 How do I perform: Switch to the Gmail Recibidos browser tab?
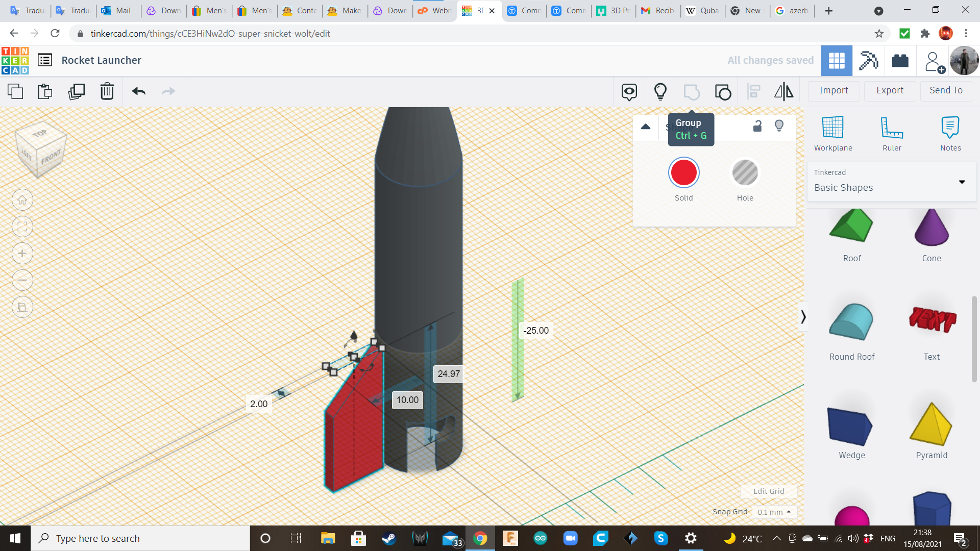(x=658, y=10)
